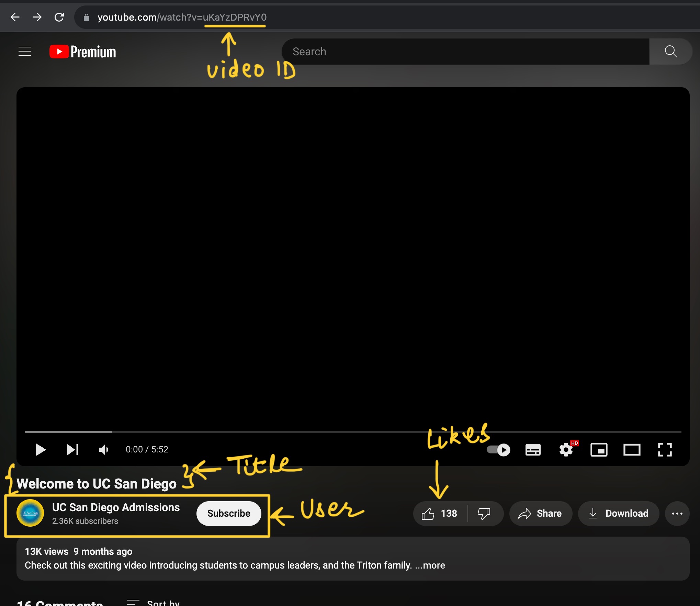Click the lock icon in the address bar
The width and height of the screenshot is (700, 606).
(87, 17)
